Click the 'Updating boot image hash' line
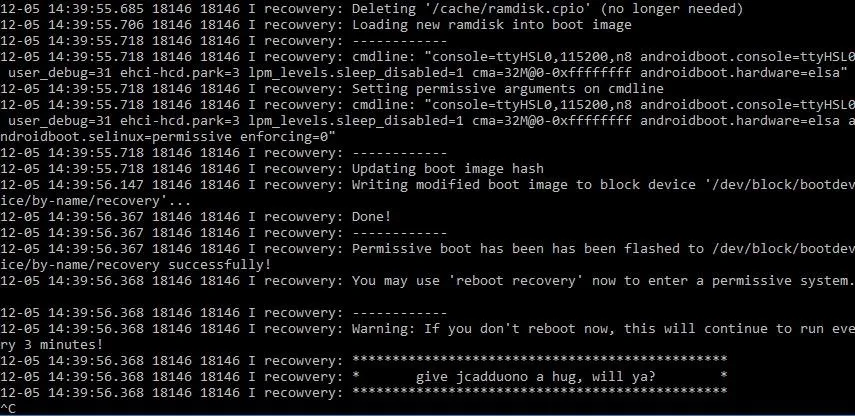The height and width of the screenshot is (416, 855). (x=272, y=168)
